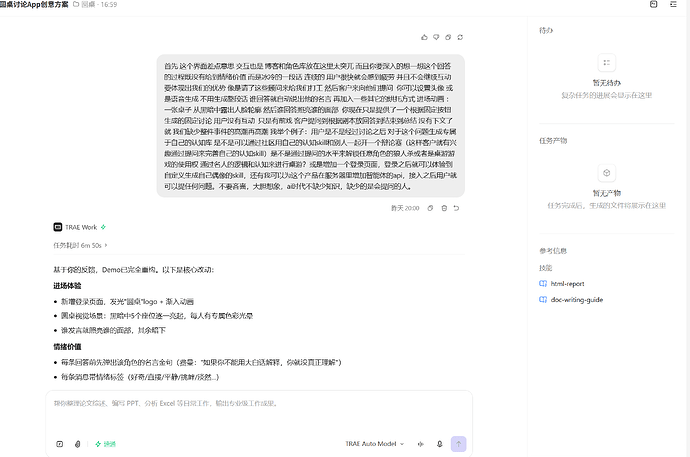The height and width of the screenshot is (457, 690).
Task: Delete the user message sent 昨天 20:00
Action: tap(444, 208)
